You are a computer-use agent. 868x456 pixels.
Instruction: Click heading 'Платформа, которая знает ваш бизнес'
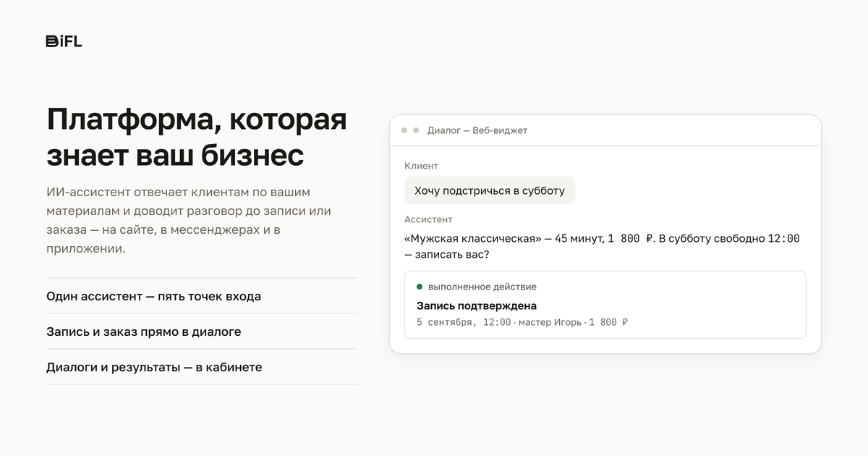[x=197, y=138]
